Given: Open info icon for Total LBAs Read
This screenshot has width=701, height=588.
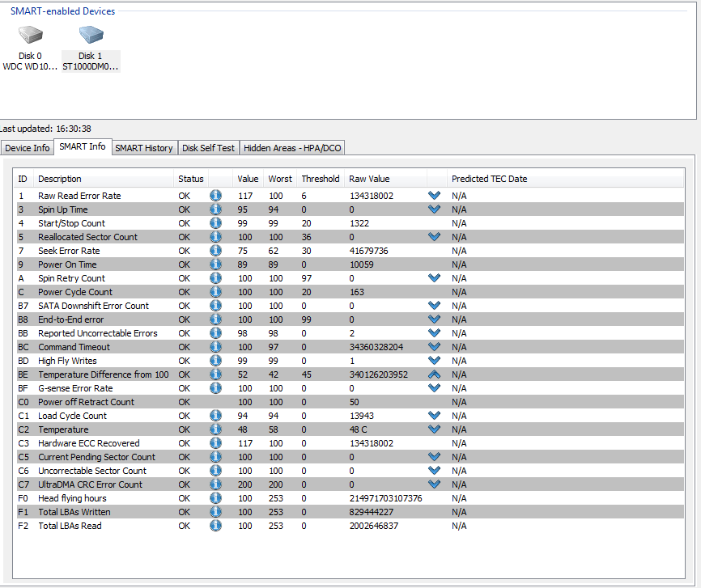Looking at the screenshot, I should pyautogui.click(x=215, y=526).
